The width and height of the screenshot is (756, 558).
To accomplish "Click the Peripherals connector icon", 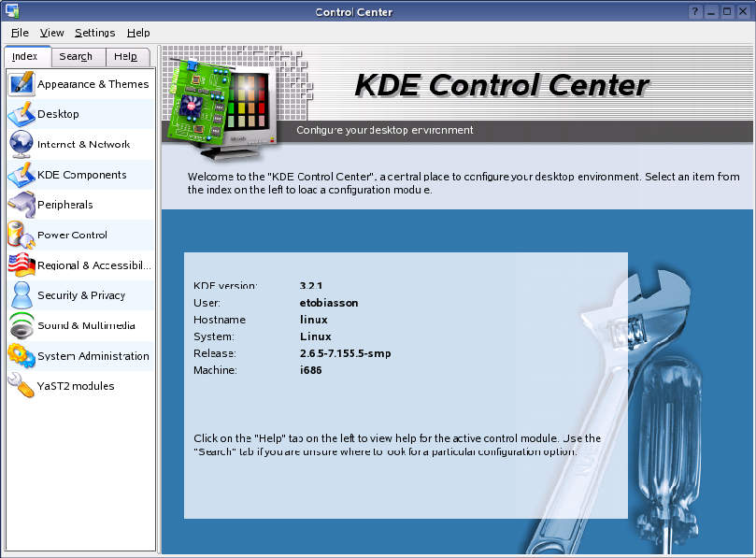I will [21, 205].
